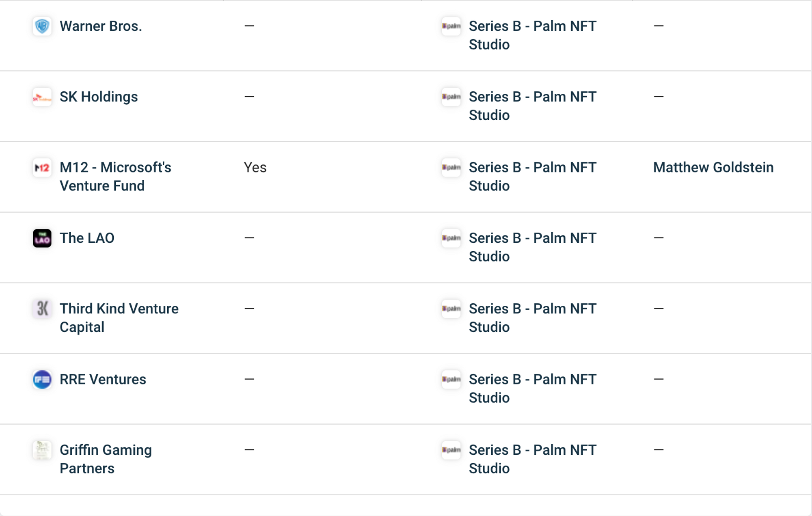
Task: Open Griffin Gaming Partners link
Action: click(x=106, y=459)
